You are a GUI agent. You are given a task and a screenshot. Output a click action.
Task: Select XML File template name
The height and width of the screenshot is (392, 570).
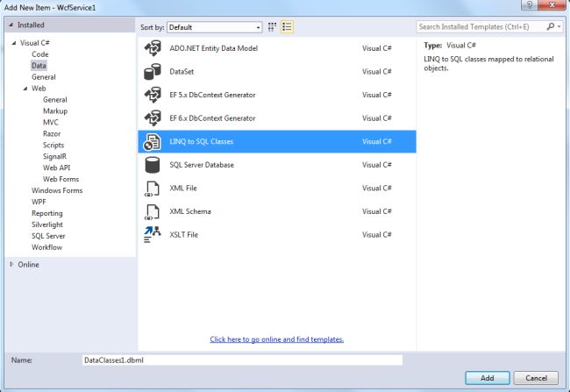tap(183, 188)
